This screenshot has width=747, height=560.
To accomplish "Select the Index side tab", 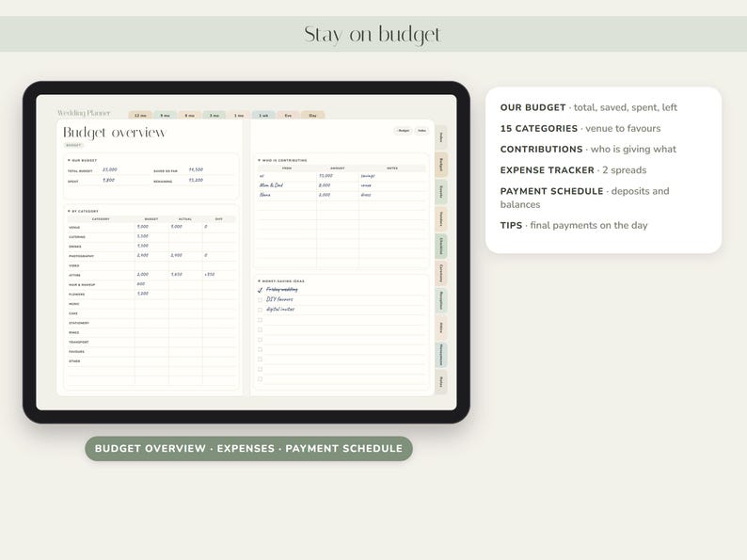I will 441,137.
